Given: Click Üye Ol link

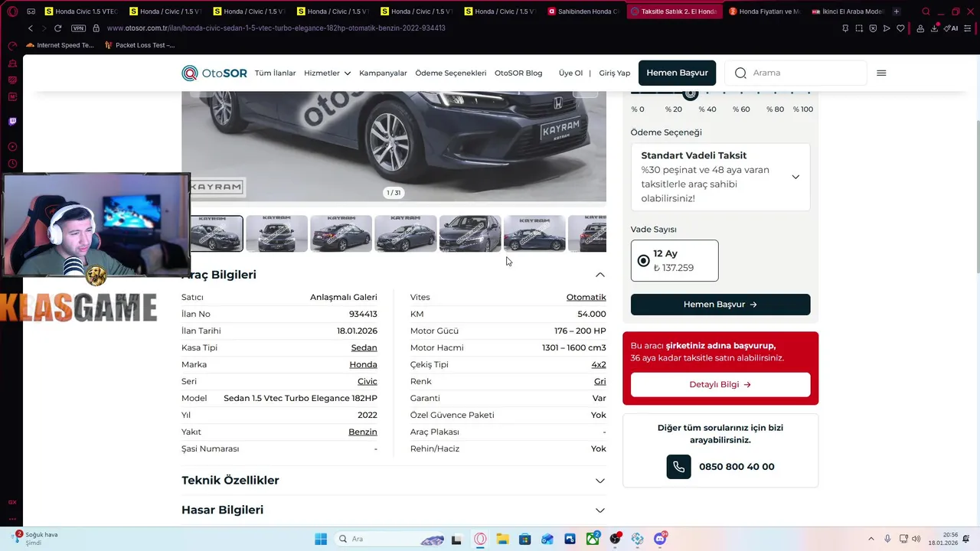Looking at the screenshot, I should pyautogui.click(x=570, y=73).
